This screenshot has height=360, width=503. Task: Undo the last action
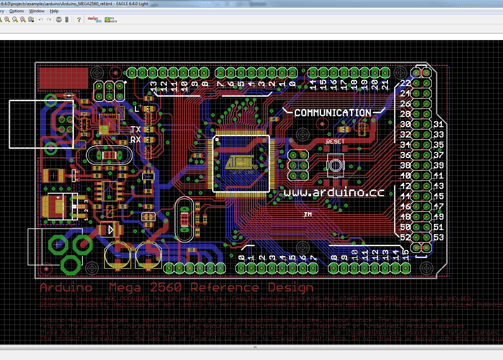click(41, 20)
